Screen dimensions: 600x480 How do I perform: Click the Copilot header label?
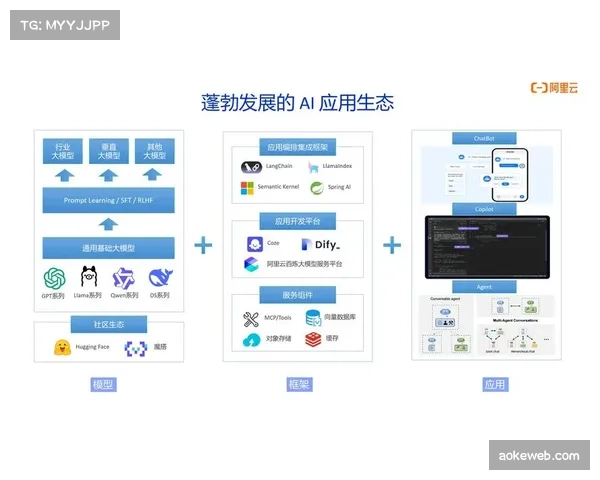(484, 209)
